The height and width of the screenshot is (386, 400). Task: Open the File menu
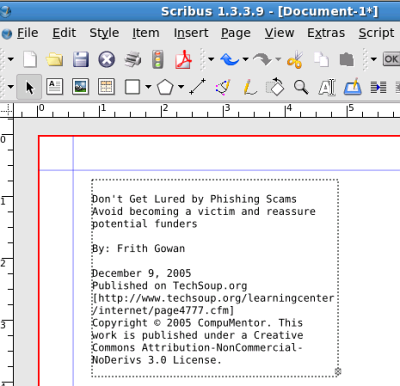28,33
